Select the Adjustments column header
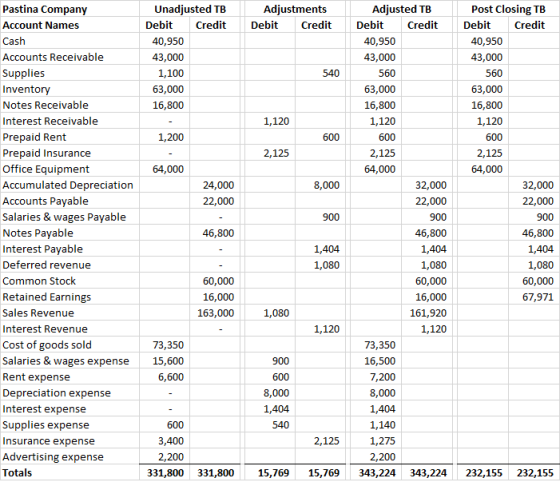The height and width of the screenshot is (490, 560). (x=295, y=9)
